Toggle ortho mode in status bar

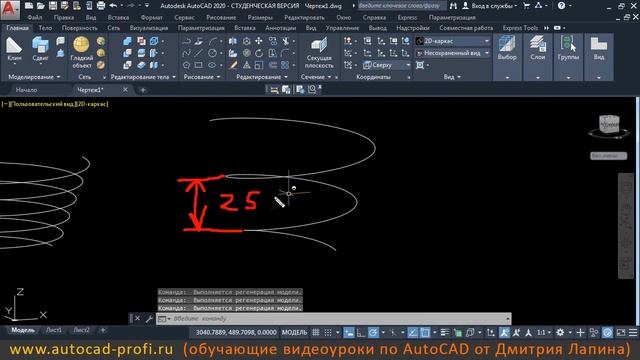pos(361,333)
